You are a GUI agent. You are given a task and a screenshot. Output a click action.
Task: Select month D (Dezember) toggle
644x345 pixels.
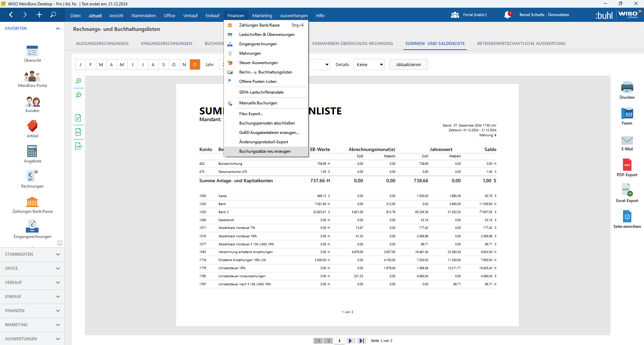pos(195,64)
